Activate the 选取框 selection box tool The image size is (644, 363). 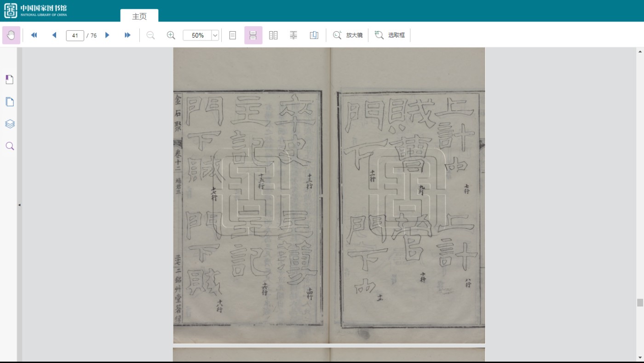click(390, 35)
